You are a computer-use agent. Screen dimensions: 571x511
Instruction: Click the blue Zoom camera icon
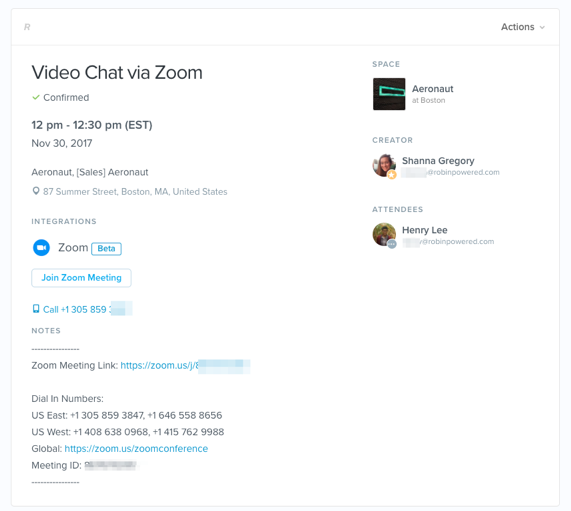[41, 248]
